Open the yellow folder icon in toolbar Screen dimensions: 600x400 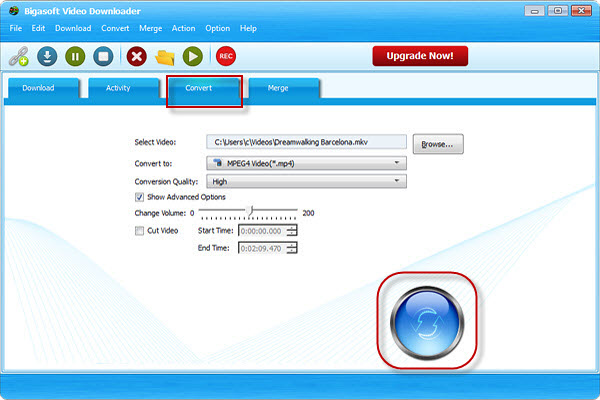coord(165,57)
